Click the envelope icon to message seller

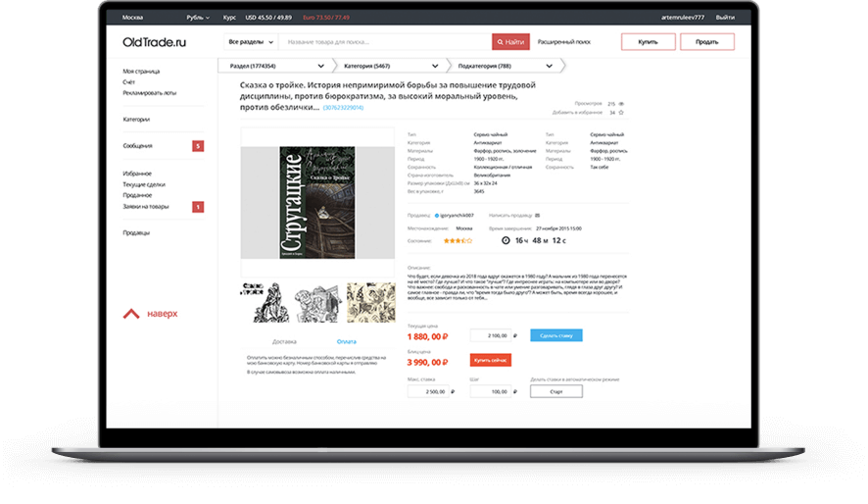[x=537, y=215]
